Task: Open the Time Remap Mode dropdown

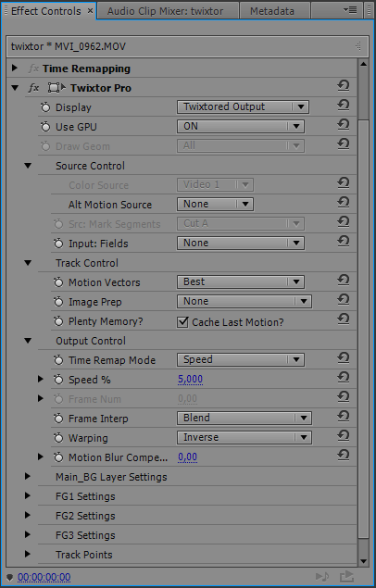Action: tap(241, 359)
